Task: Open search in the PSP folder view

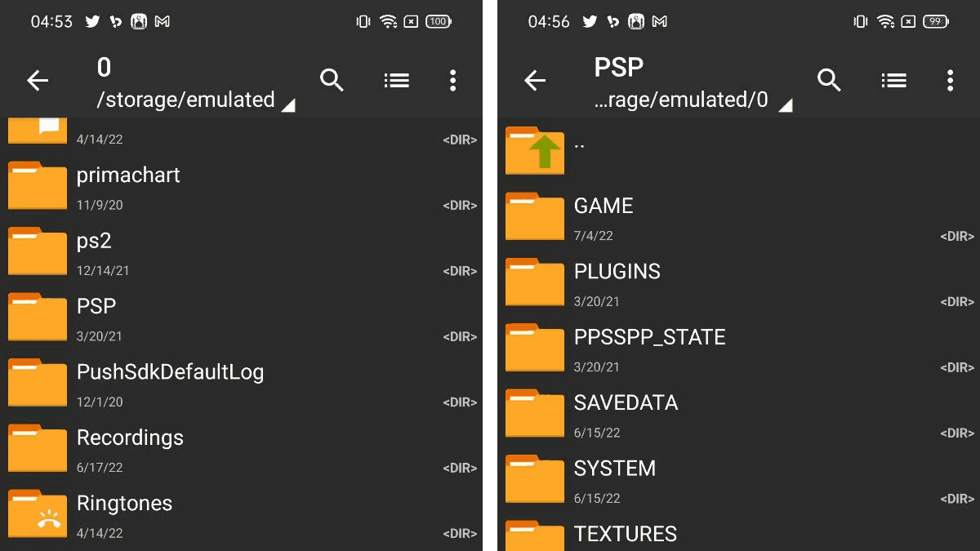Action: click(x=829, y=80)
